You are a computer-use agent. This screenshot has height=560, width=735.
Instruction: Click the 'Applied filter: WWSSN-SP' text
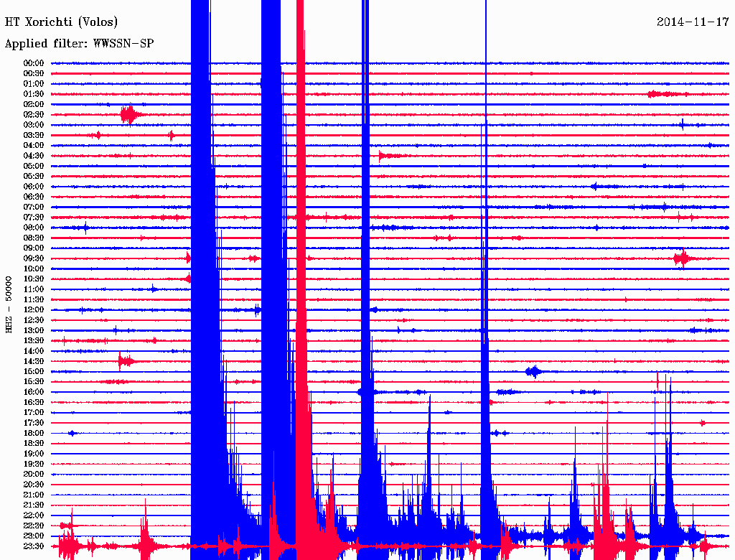tap(79, 43)
